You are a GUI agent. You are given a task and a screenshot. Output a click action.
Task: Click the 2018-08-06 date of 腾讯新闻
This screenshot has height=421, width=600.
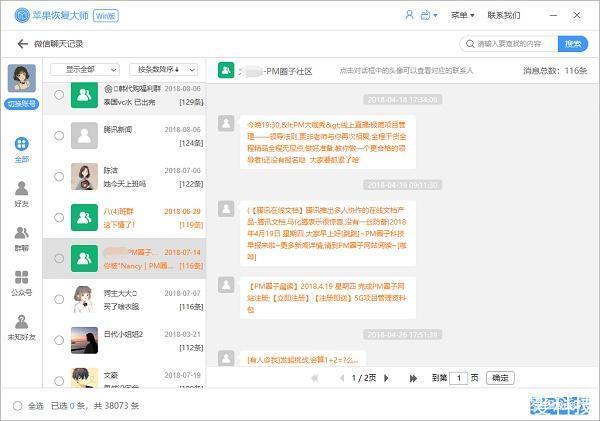click(183, 130)
